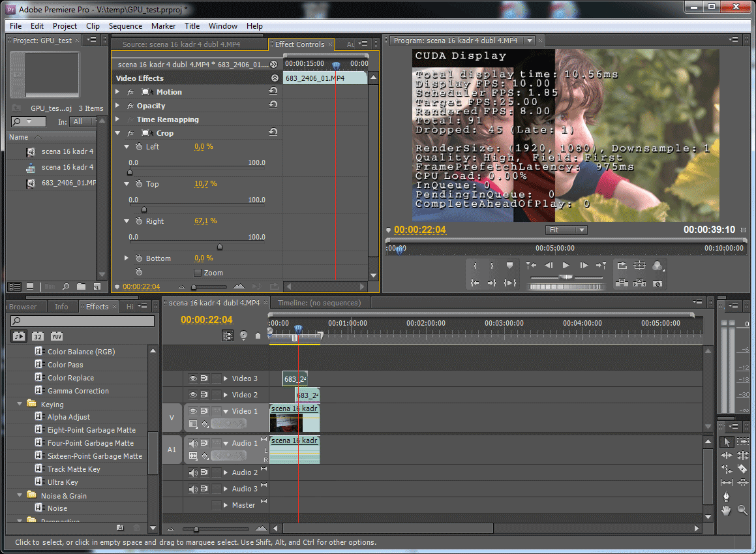Mute the Audio 1 track

pos(193,443)
